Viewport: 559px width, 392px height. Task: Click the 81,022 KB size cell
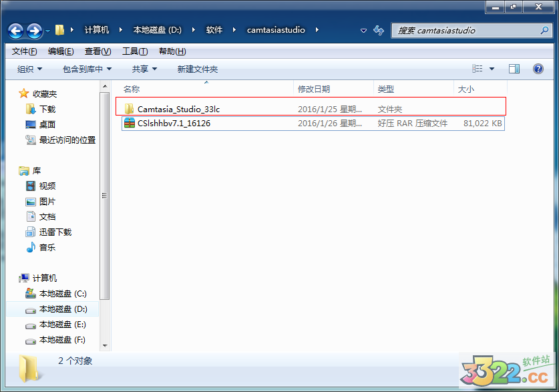pos(482,124)
